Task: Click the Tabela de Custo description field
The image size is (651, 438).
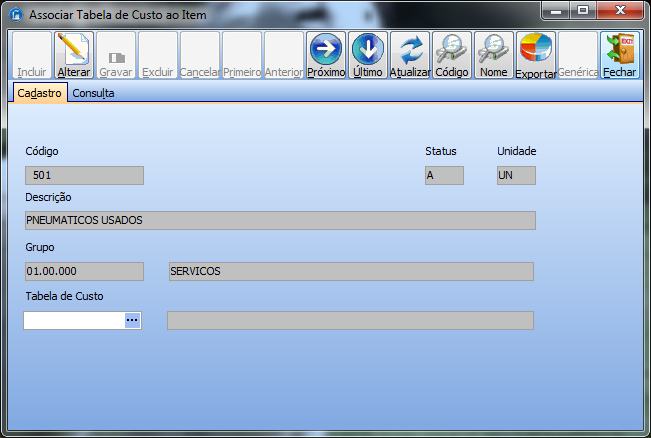Action: click(350, 320)
